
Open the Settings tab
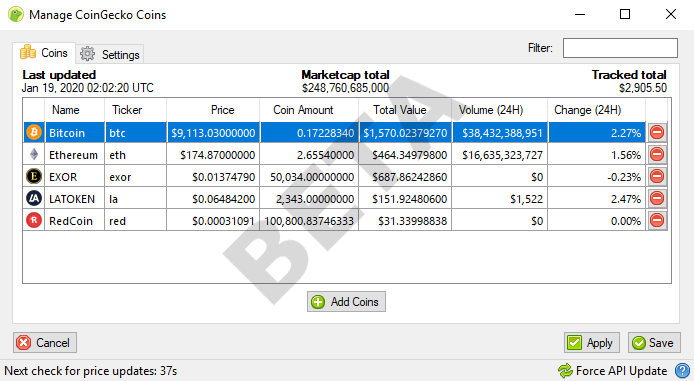109,54
